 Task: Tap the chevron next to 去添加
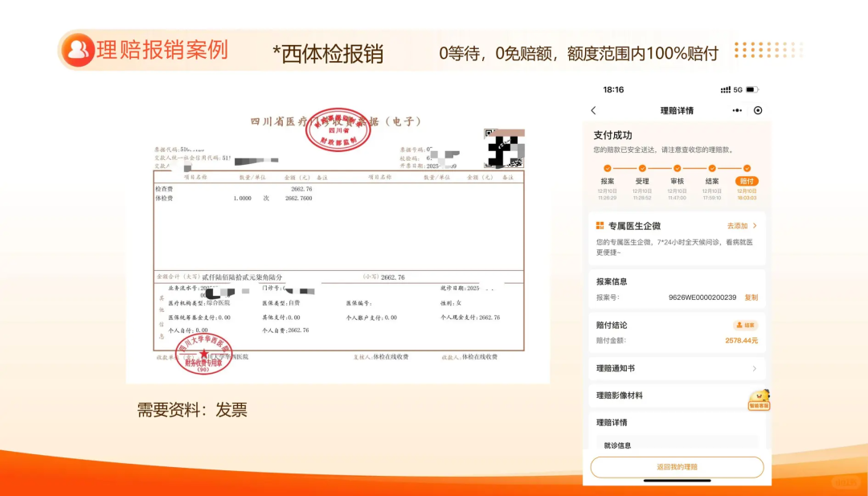tap(755, 226)
